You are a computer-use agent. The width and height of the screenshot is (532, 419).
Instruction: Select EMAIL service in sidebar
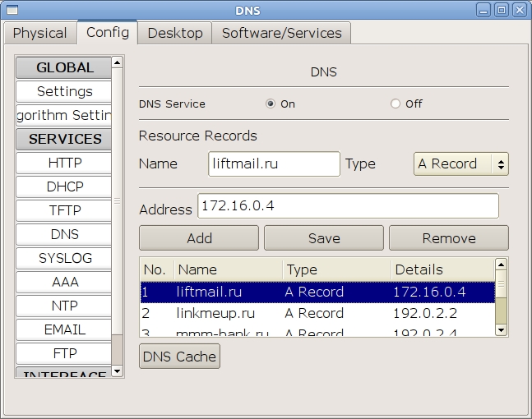(64, 329)
